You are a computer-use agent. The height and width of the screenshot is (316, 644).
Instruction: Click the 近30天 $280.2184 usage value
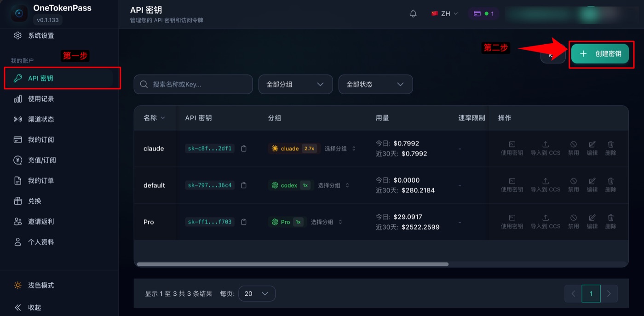tap(418, 190)
